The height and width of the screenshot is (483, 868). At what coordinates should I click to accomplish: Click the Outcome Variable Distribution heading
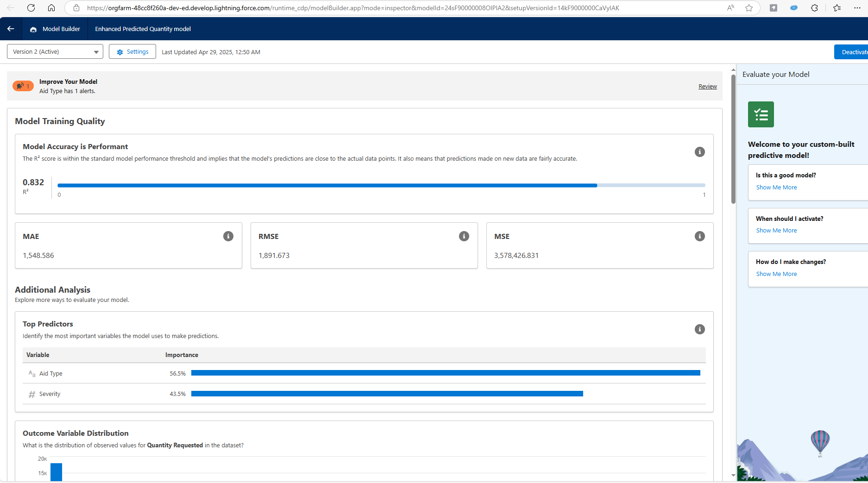click(x=75, y=433)
